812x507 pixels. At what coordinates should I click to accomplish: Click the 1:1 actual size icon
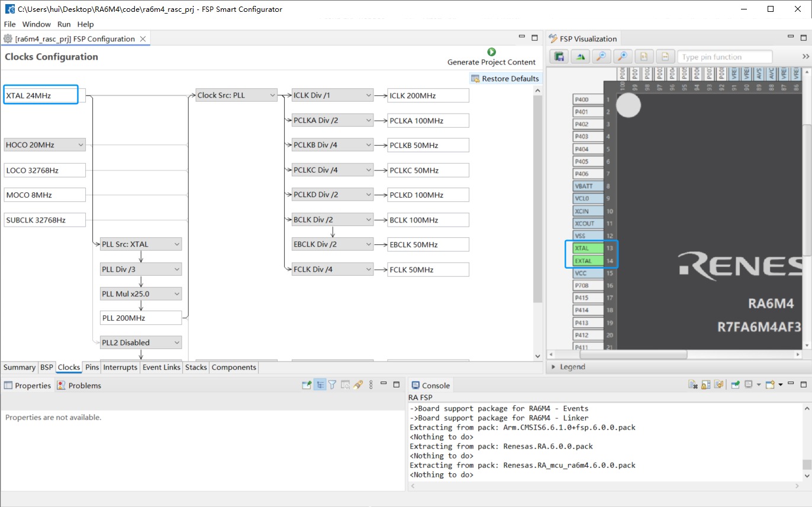click(644, 57)
